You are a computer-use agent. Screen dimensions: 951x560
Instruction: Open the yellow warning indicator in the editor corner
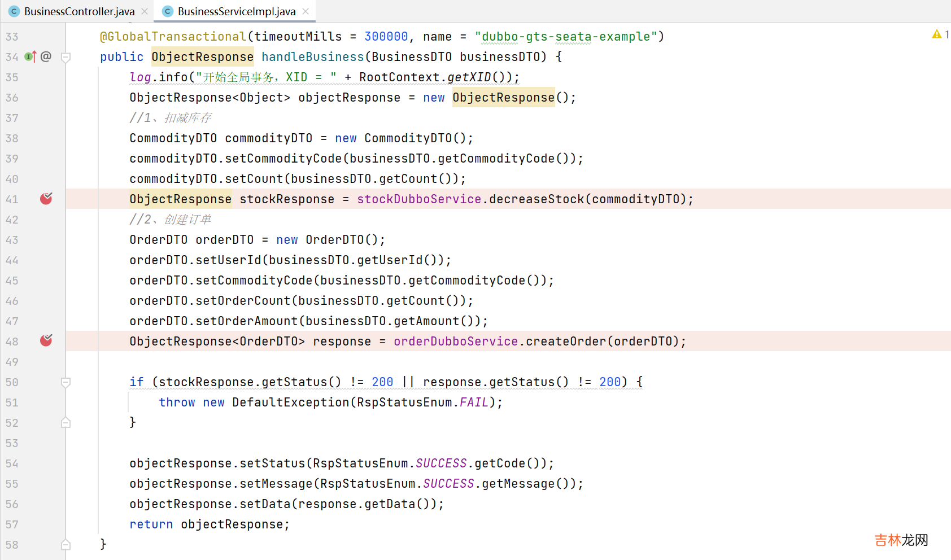click(937, 35)
